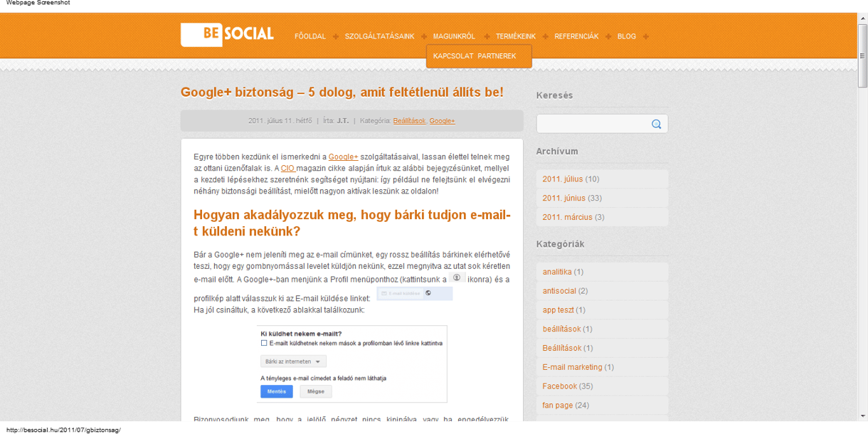Click the profile icon in the article text
The image size is (868, 434).
click(457, 277)
